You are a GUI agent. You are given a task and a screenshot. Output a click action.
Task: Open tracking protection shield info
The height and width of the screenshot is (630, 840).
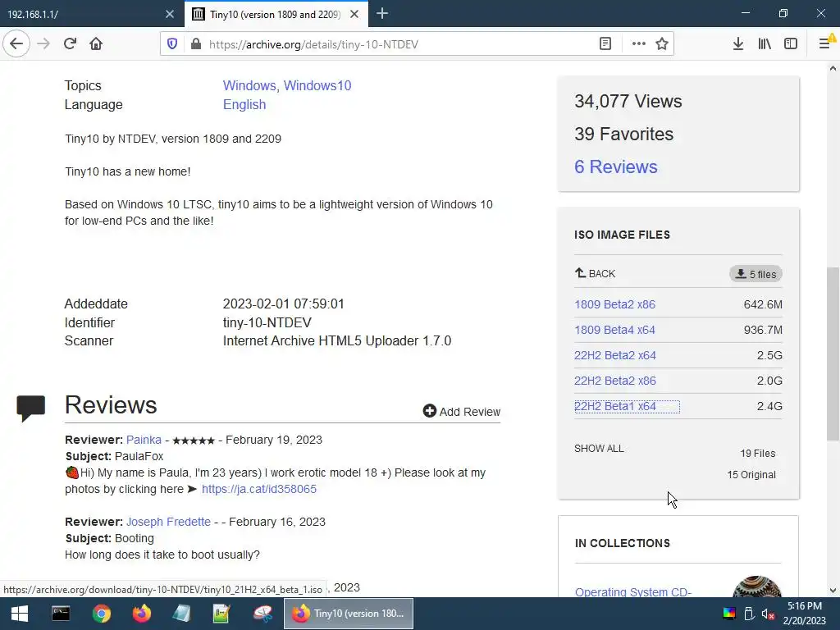[x=172, y=44]
